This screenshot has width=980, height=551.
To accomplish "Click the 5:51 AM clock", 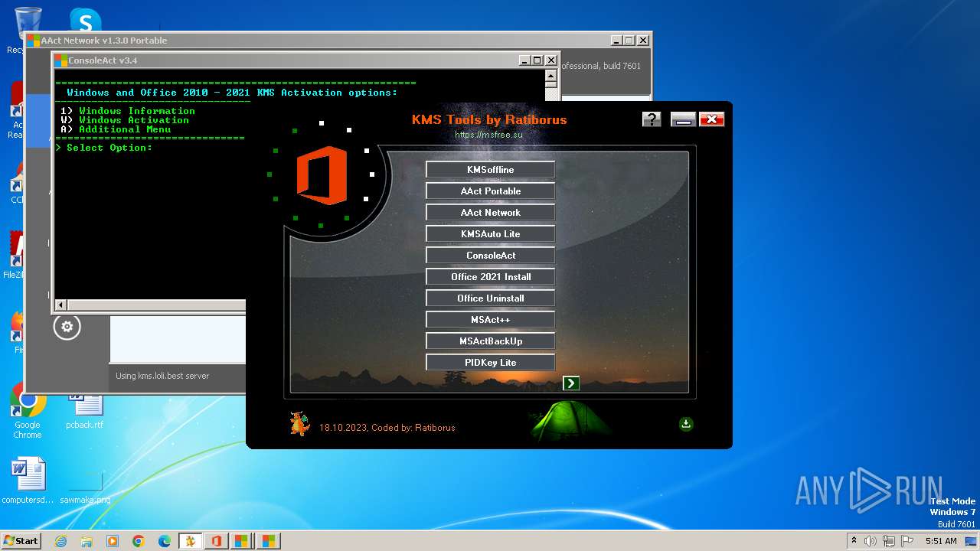I will coord(941,541).
